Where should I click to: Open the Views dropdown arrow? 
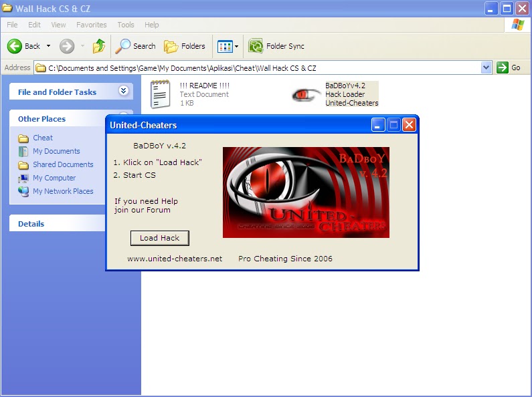(236, 46)
